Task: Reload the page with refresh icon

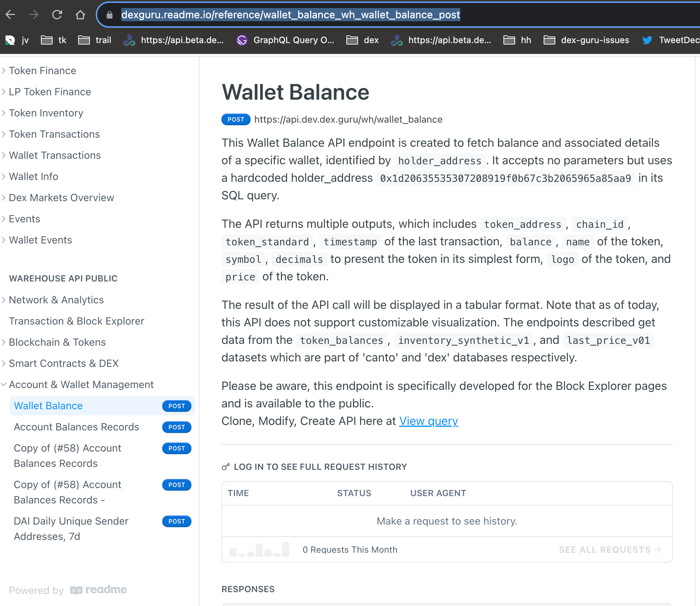Action: point(57,15)
